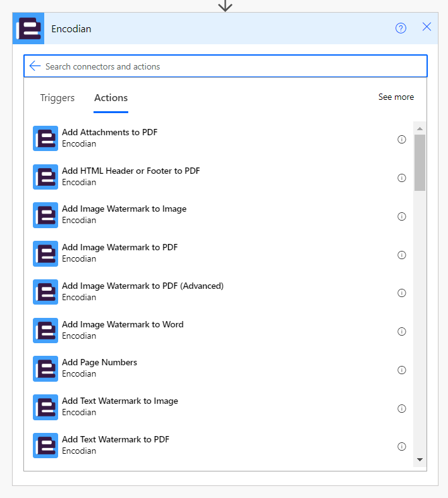Select the Actions tab

111,98
